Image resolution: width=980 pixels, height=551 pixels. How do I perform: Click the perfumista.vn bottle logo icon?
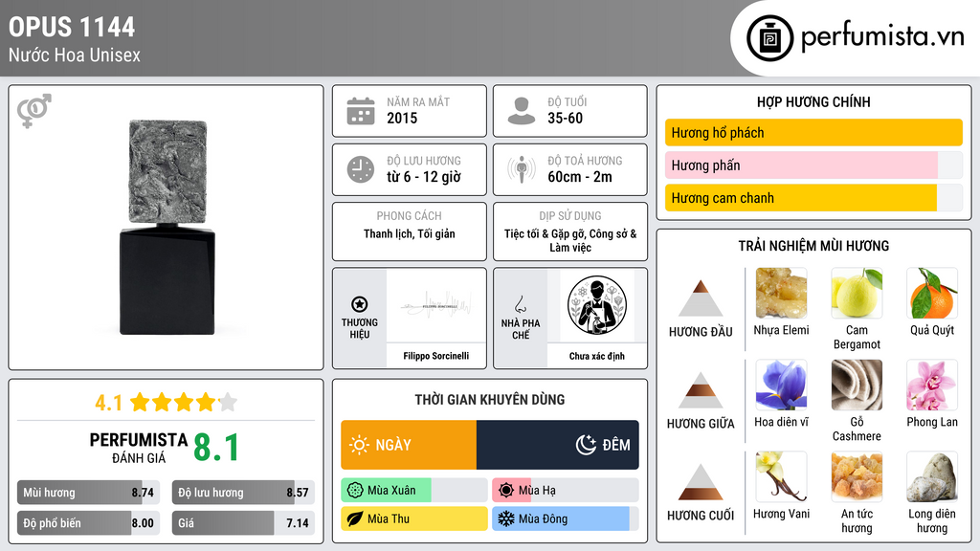tap(769, 38)
